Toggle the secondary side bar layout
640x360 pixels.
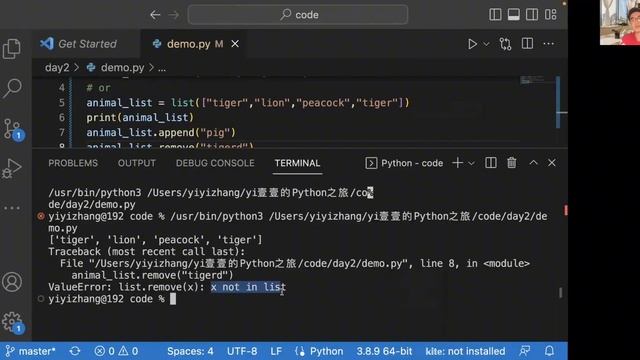532,15
